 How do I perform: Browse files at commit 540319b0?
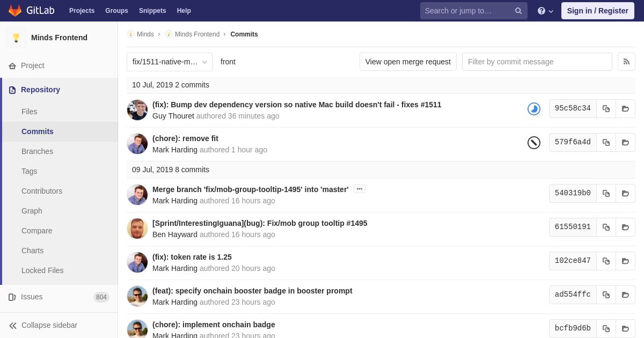[625, 193]
